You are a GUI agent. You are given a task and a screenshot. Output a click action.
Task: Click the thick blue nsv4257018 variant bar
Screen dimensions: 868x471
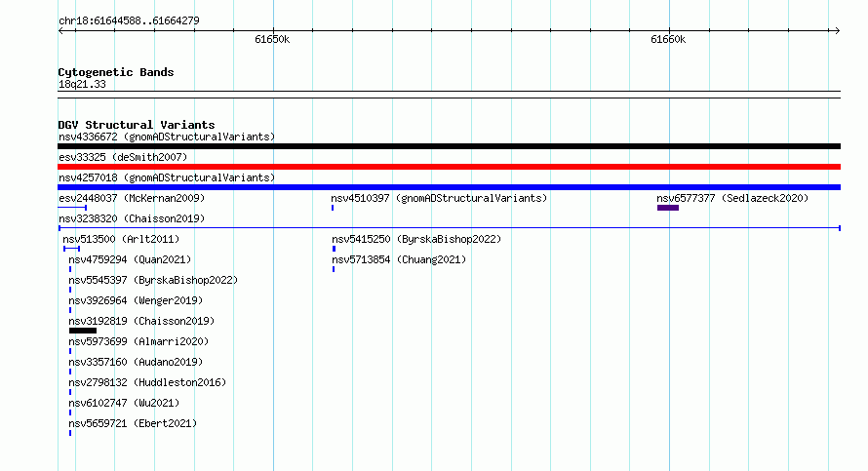[x=449, y=187]
